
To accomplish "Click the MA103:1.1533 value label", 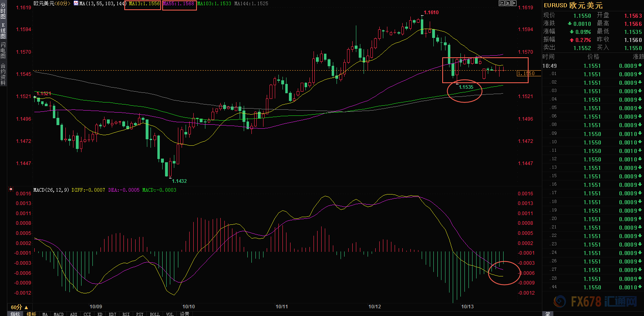I will pyautogui.click(x=214, y=3).
